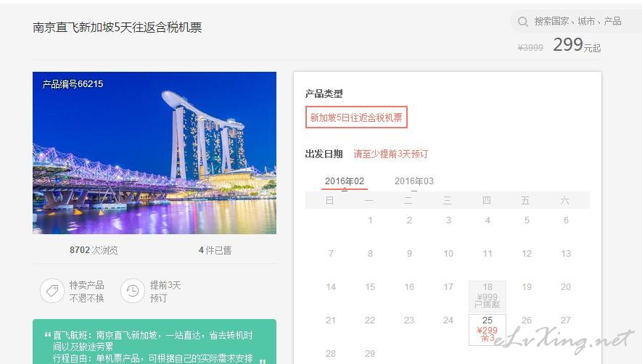The image size is (642, 364).
Task: Switch calendar to the 2016年02 tab
Action: 345,181
